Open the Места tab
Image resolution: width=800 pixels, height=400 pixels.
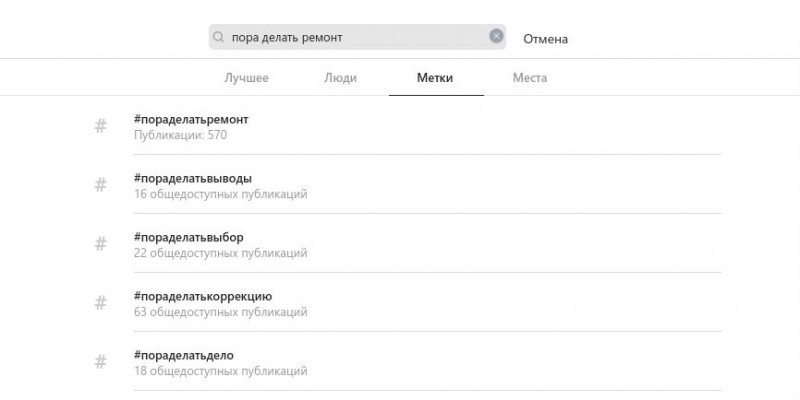pos(530,78)
